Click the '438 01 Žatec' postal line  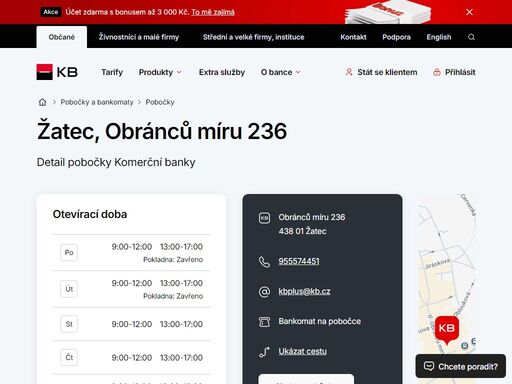[302, 231]
